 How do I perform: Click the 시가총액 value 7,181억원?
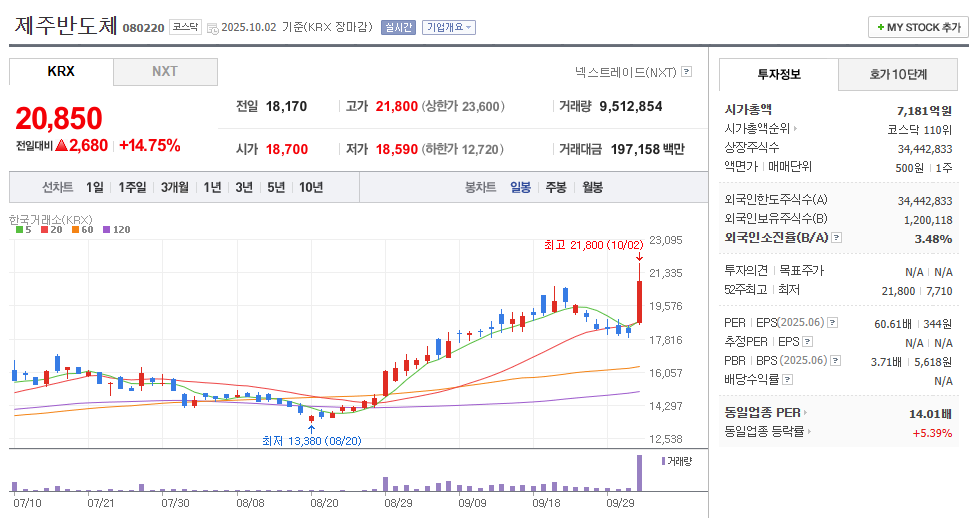tap(924, 111)
